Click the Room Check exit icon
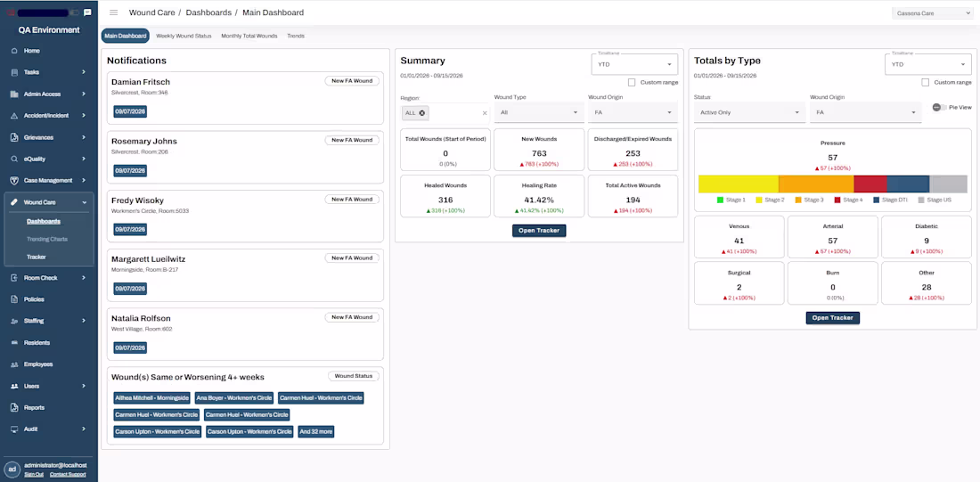980x482 pixels. click(14, 278)
